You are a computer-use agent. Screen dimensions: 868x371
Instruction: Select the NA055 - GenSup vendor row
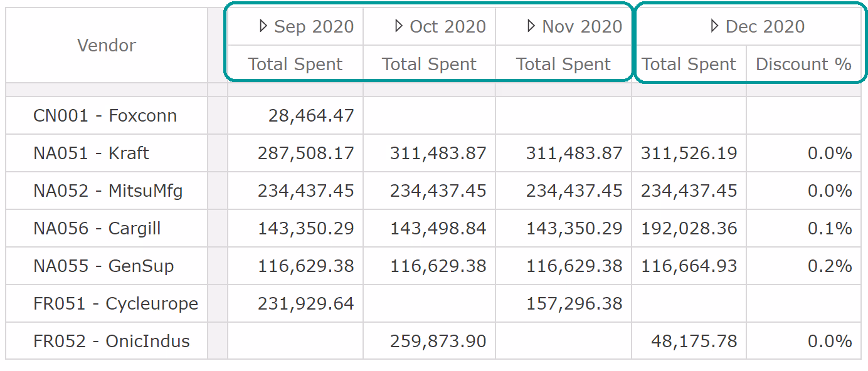[103, 266]
